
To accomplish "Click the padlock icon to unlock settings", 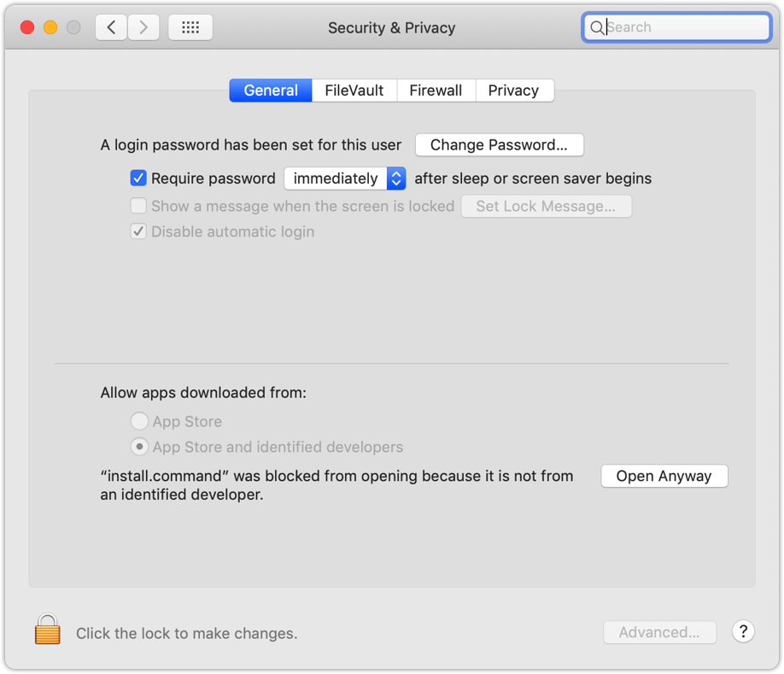I will (48, 630).
